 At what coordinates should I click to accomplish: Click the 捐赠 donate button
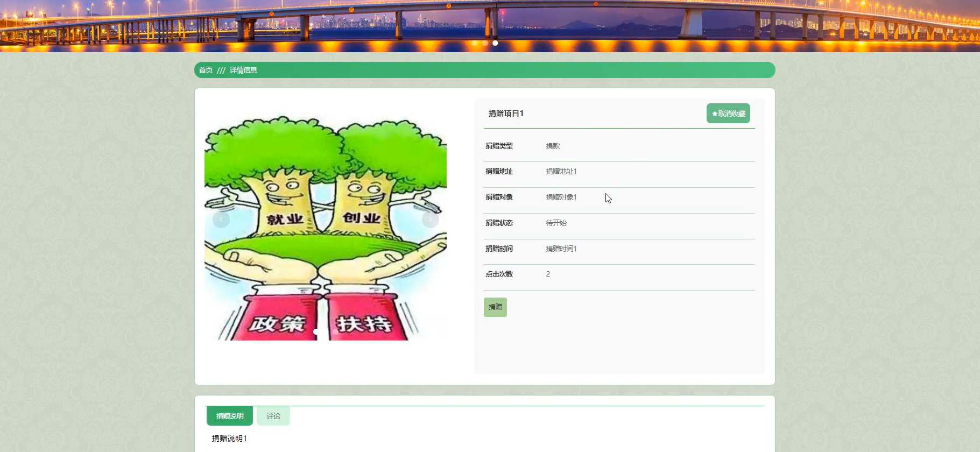coord(495,307)
